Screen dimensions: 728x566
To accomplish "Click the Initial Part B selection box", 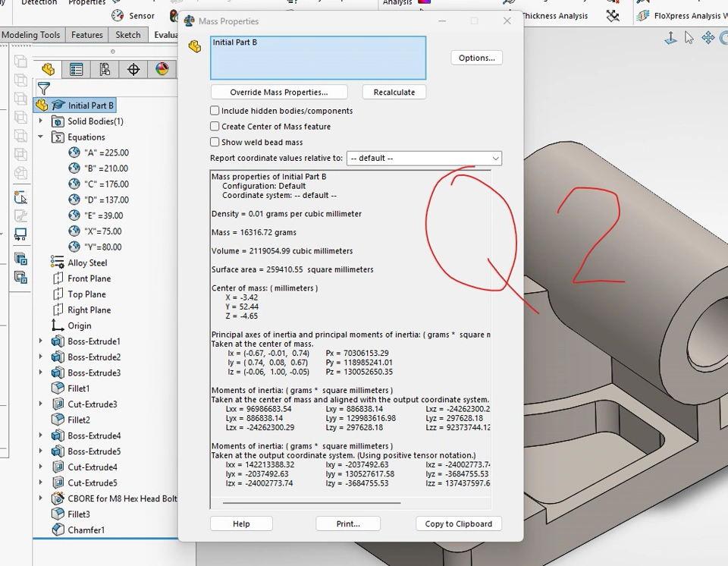I will (x=318, y=58).
